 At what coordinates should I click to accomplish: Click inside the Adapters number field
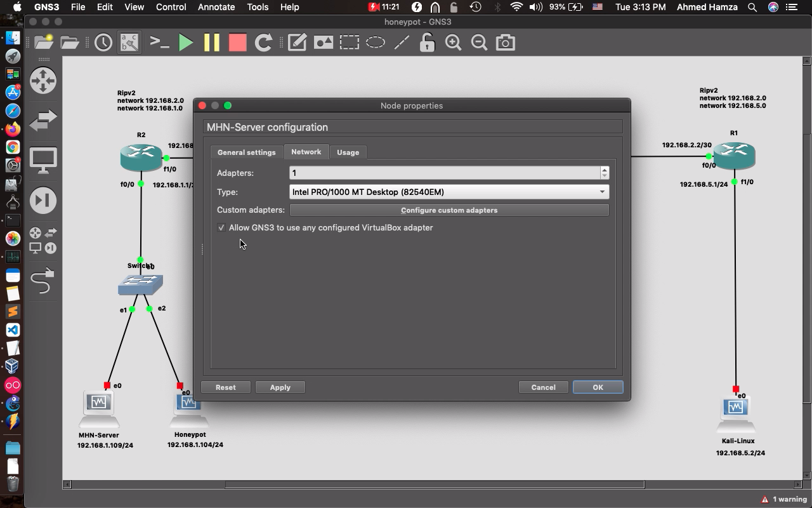click(x=444, y=173)
